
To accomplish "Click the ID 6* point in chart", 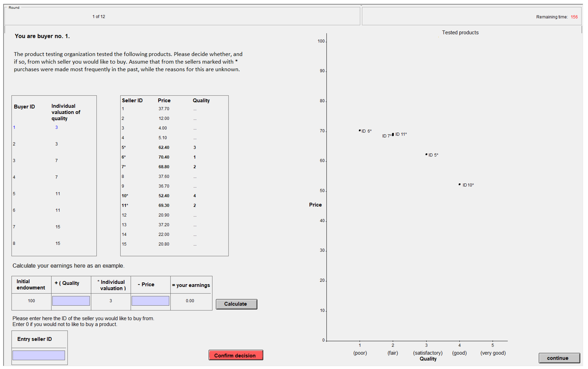I will click(x=360, y=131).
